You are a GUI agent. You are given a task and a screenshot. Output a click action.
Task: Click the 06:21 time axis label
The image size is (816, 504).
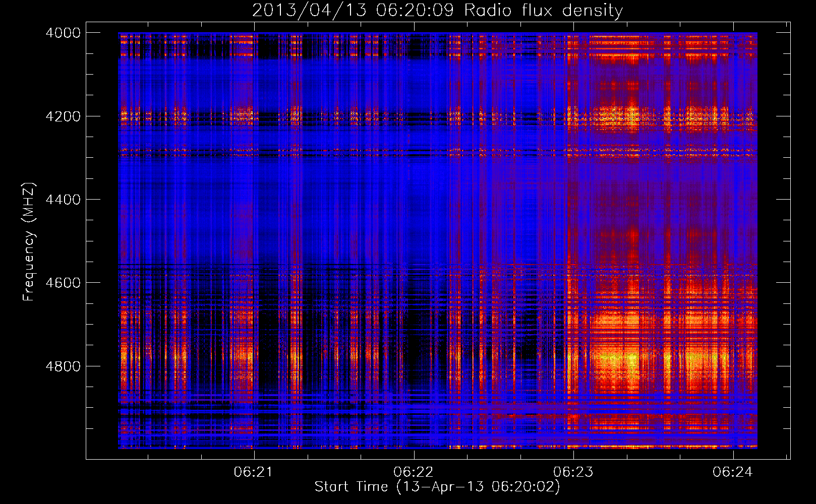tap(253, 472)
